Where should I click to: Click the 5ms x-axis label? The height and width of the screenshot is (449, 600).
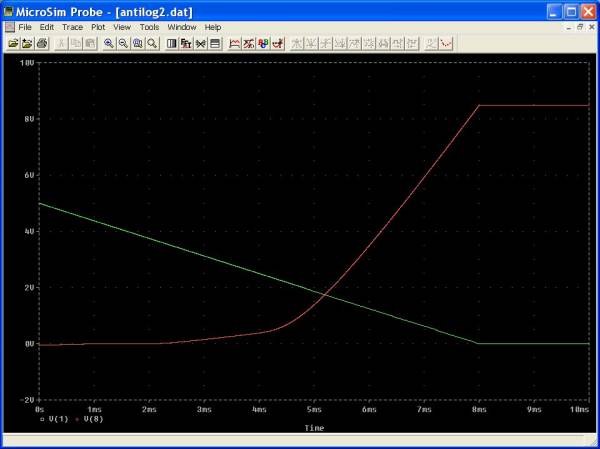314,409
